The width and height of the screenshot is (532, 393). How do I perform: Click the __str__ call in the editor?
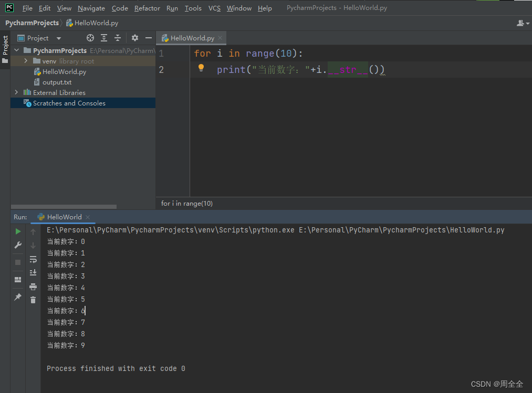pyautogui.click(x=348, y=70)
